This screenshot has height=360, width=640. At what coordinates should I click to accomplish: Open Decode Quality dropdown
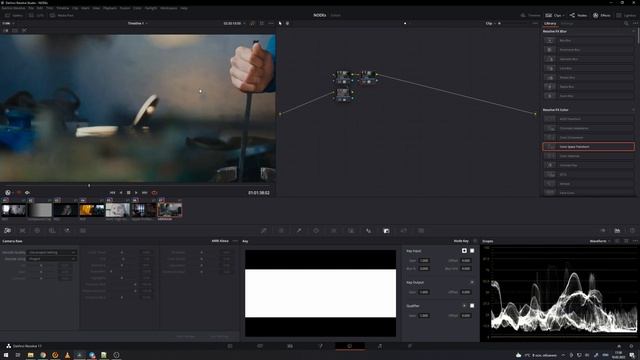tap(51, 253)
